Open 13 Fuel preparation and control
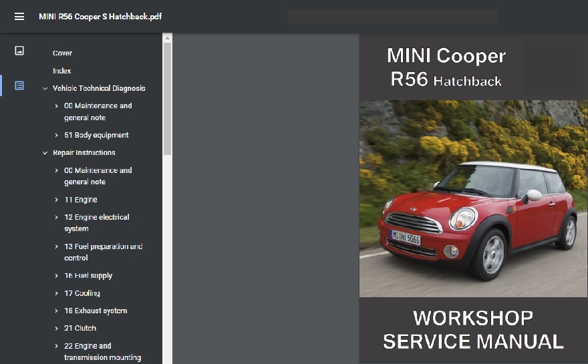588x364 pixels. click(103, 252)
